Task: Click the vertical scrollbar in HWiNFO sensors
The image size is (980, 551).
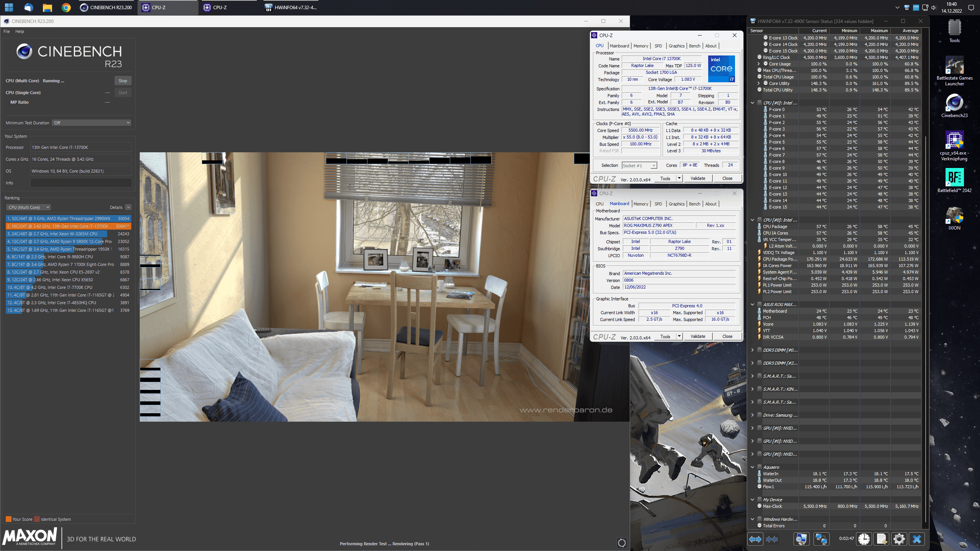Action: tap(925, 329)
